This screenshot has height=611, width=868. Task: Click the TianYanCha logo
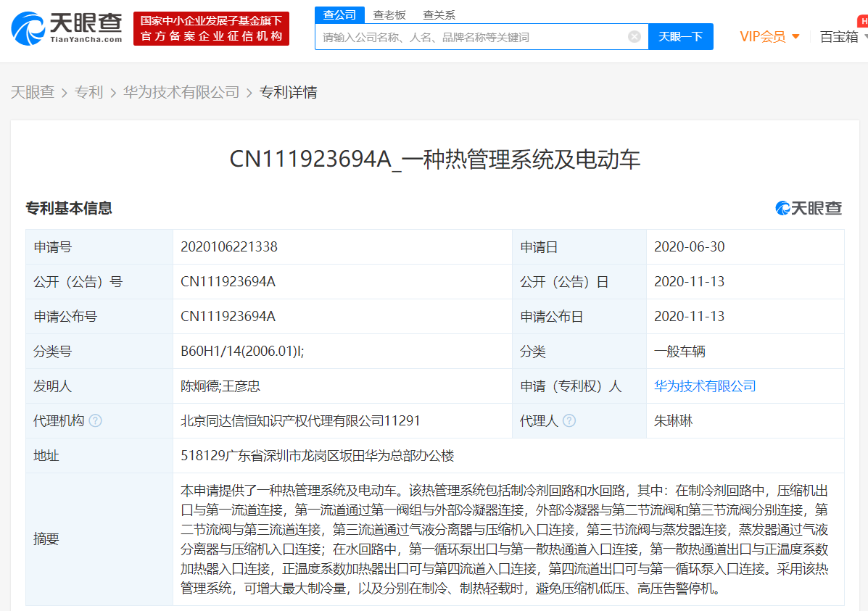(67, 28)
